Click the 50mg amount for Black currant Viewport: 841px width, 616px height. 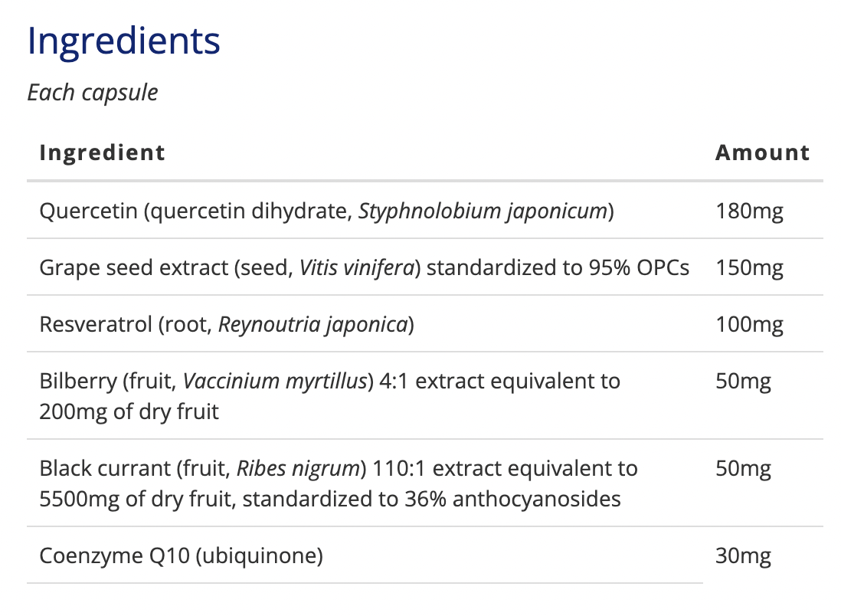pyautogui.click(x=743, y=469)
